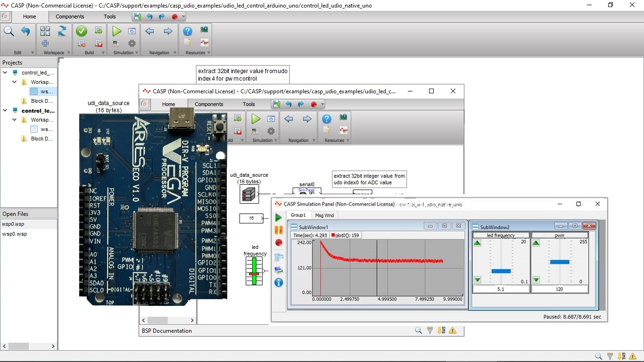Click the pwm value field showing 120
This screenshot has width=644, height=362.
pyautogui.click(x=560, y=289)
